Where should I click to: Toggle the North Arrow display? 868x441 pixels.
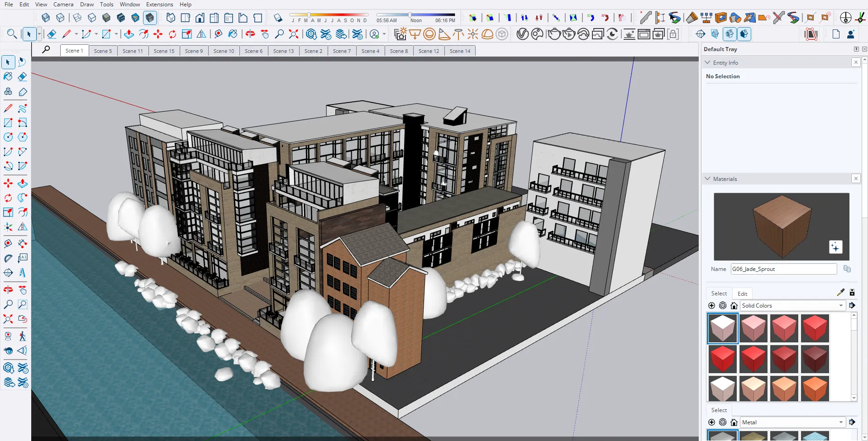[x=845, y=18]
